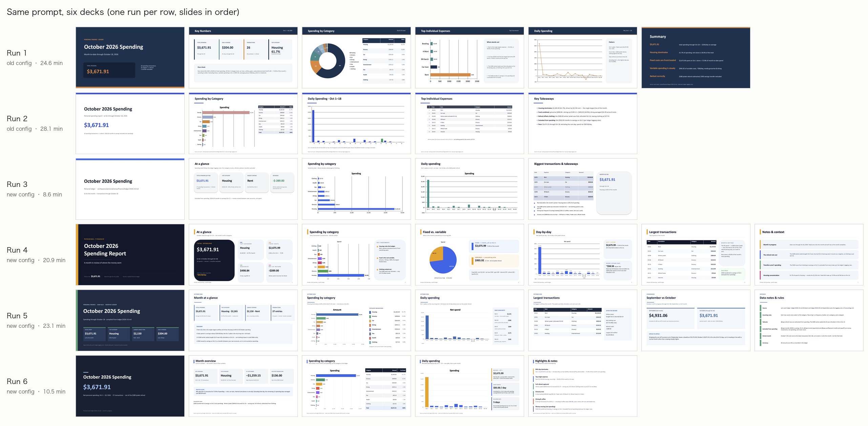This screenshot has width=868, height=426.
Task: View Run 3 'Daily spending' slide
Action: pyautogui.click(x=470, y=189)
